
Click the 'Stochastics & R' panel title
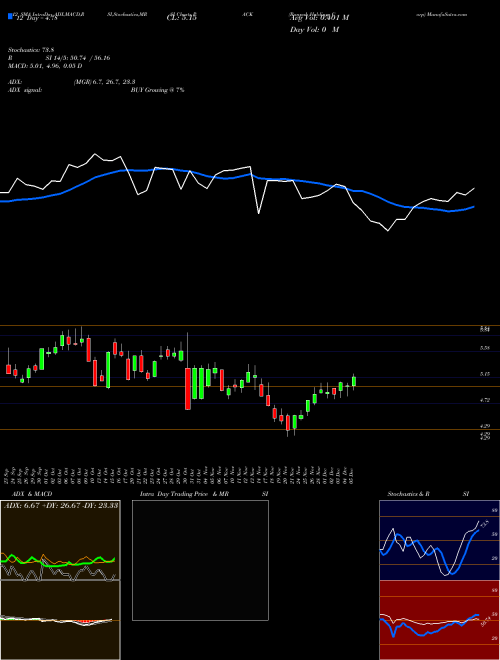(x=408, y=494)
